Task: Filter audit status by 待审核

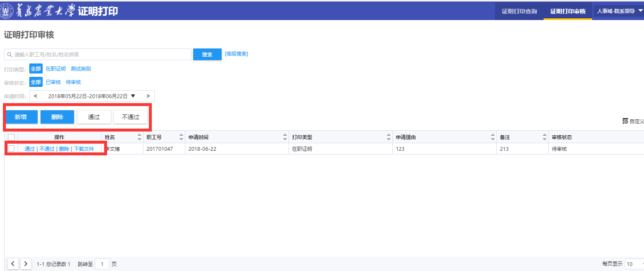Action: pyautogui.click(x=73, y=82)
